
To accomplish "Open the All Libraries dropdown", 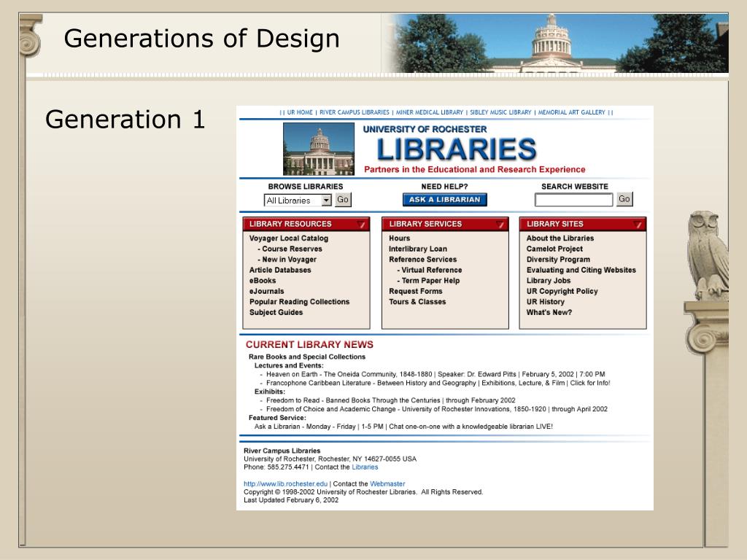I will (298, 201).
